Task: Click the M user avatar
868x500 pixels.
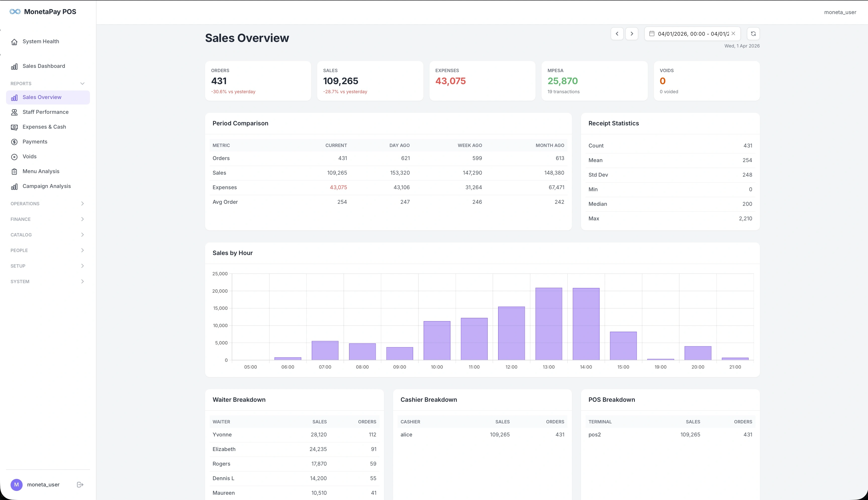Action: tap(17, 484)
